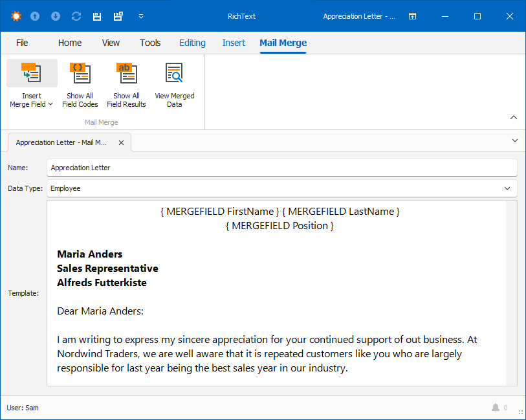Viewport: 526px width, 420px height.
Task: Open View Merged Data
Action: point(174,73)
